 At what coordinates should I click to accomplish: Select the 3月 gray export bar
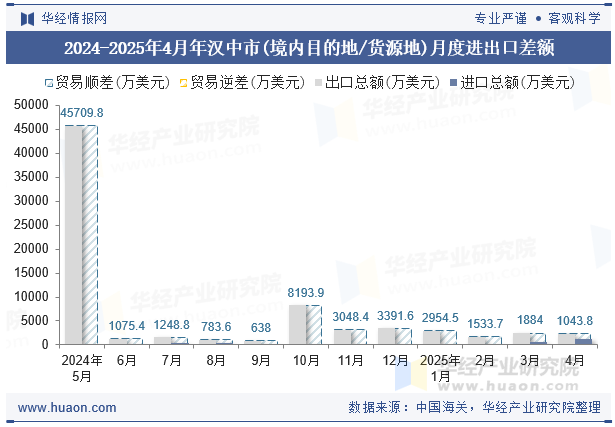[x=522, y=339]
